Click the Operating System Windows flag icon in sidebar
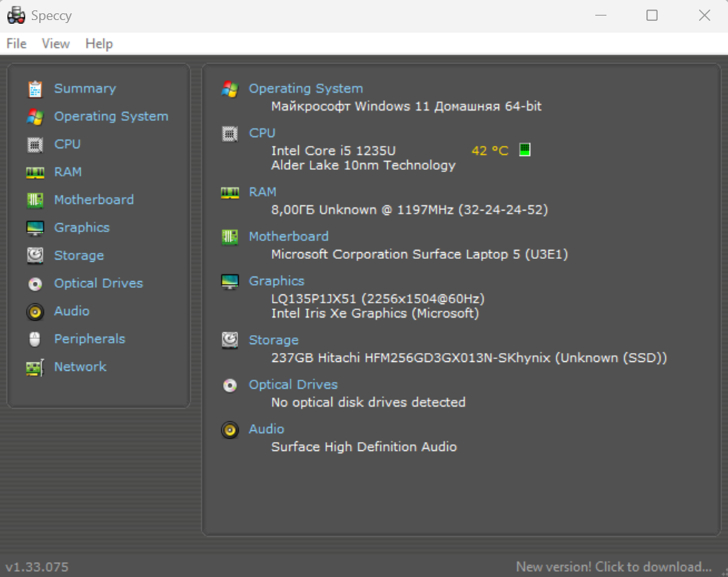This screenshot has width=728, height=577. (35, 116)
